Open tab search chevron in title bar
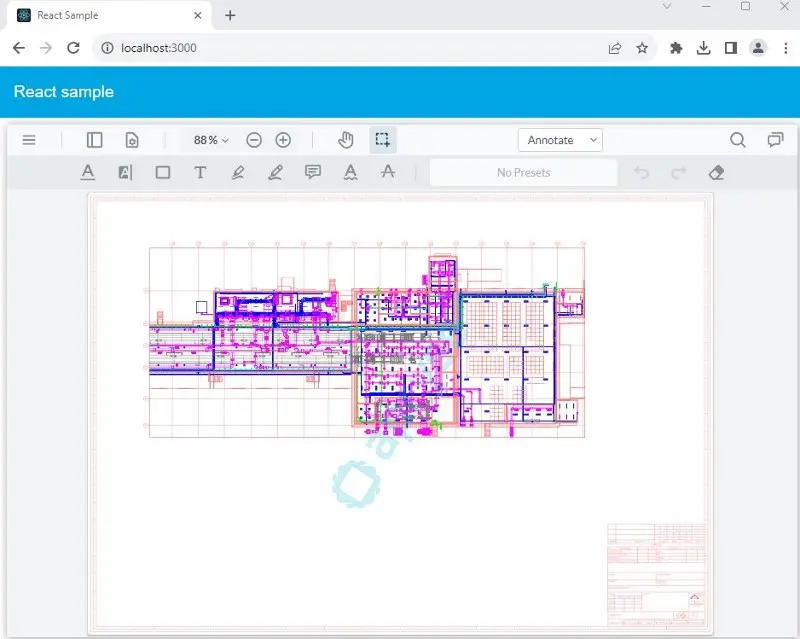The height and width of the screenshot is (639, 800). pyautogui.click(x=667, y=7)
